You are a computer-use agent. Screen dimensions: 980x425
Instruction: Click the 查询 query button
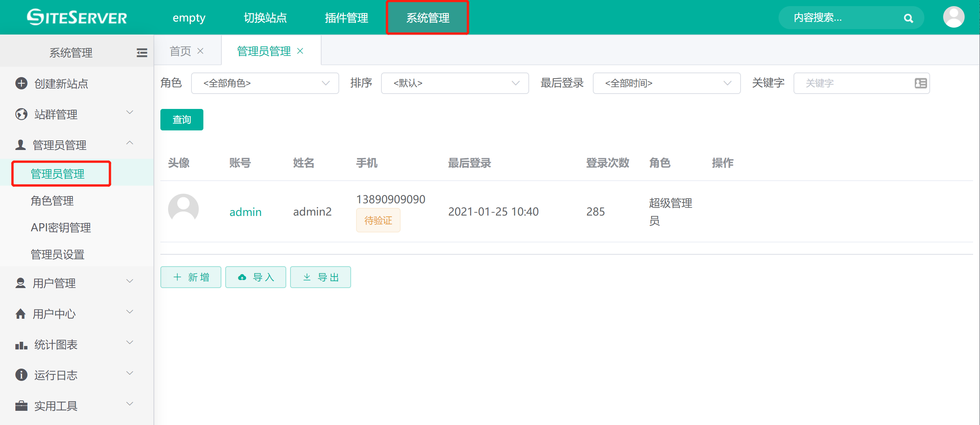181,119
